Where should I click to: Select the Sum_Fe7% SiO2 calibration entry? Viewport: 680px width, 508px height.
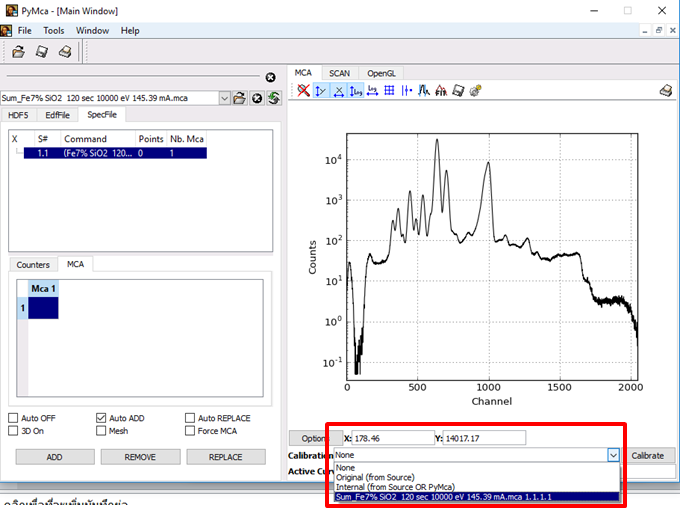coord(477,497)
